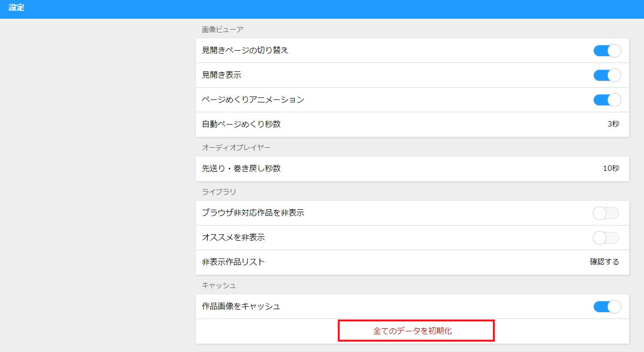Open the 非表示作品リスト row label
Viewport: 644px width, 352px height.
tap(233, 262)
